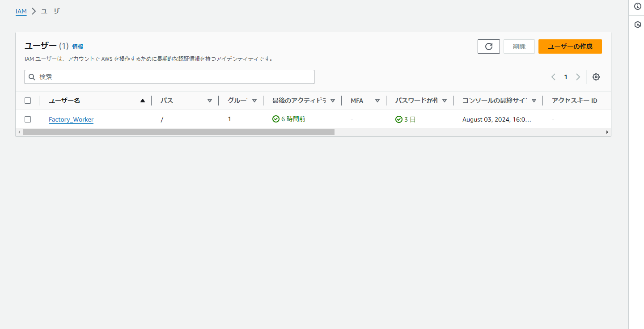Click the IAM breadcrumb link
This screenshot has height=329, width=644.
pyautogui.click(x=21, y=11)
